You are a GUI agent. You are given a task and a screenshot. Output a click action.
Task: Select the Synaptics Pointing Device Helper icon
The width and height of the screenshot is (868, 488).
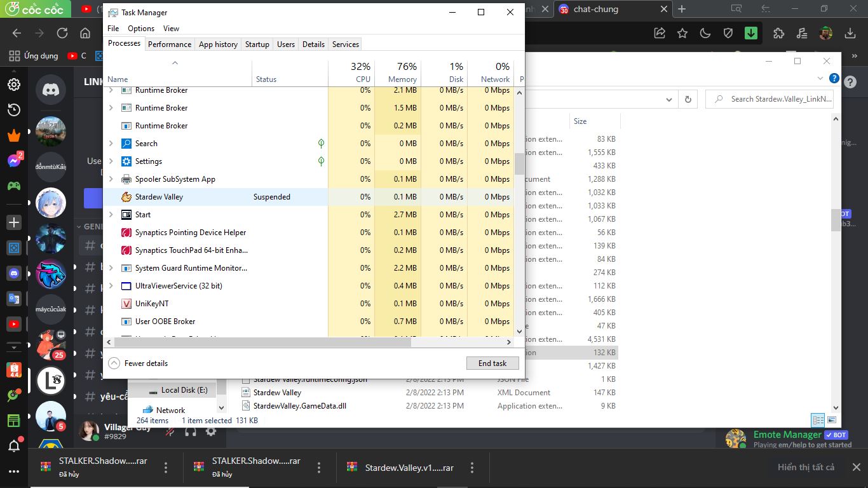[126, 233]
